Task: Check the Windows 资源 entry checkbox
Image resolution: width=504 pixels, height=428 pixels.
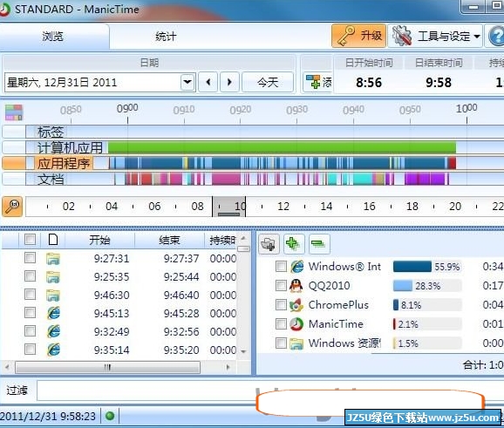Action: pyautogui.click(x=281, y=343)
